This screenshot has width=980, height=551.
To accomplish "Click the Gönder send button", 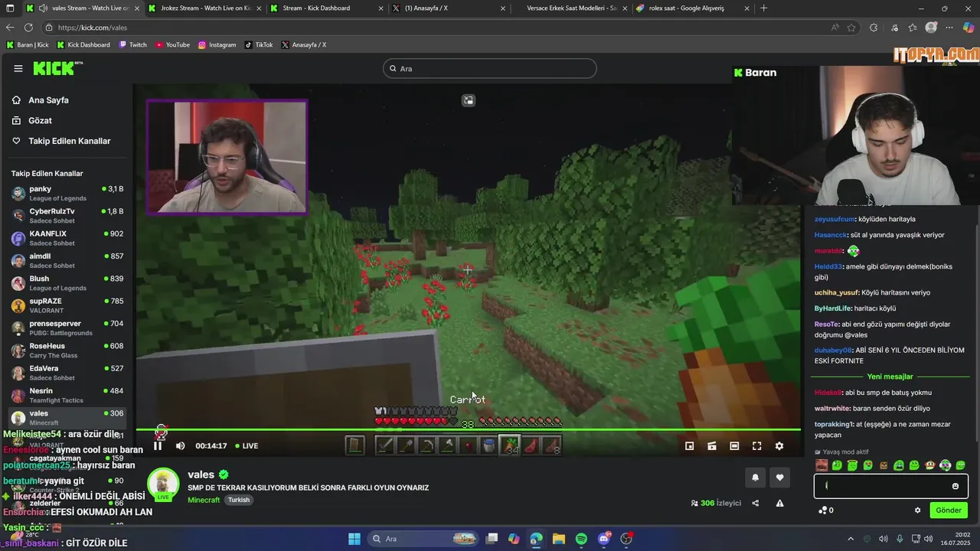I will pos(948,510).
